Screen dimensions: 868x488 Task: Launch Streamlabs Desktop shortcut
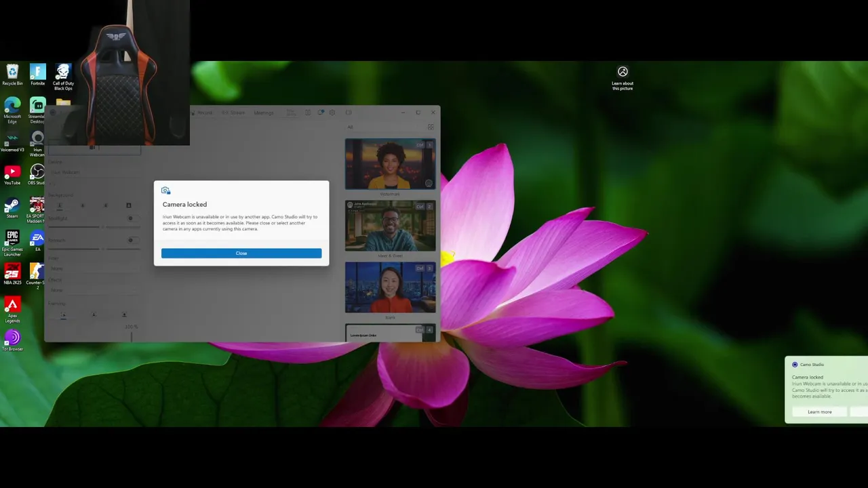(37, 110)
